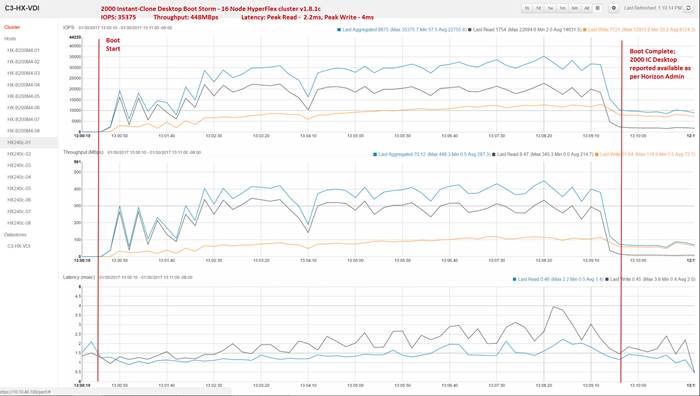Select Cluster in the sidebar
Screen dimensions: 700x396
click(12, 27)
